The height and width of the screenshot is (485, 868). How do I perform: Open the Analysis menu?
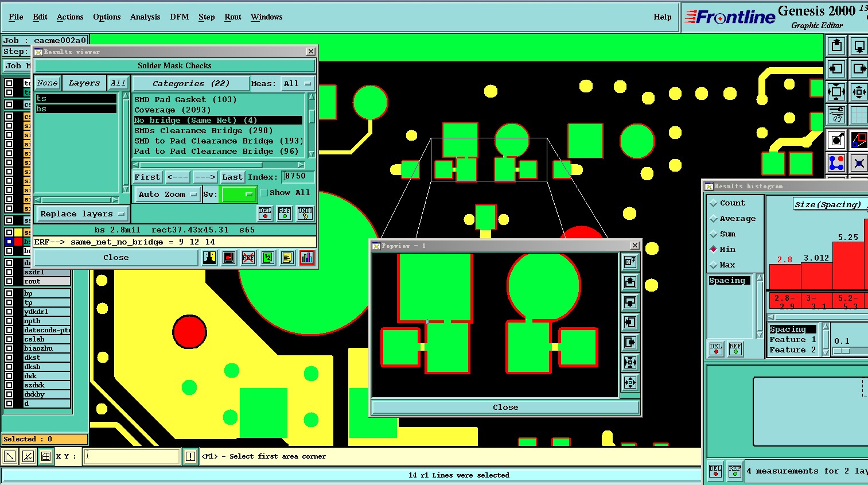click(x=145, y=17)
